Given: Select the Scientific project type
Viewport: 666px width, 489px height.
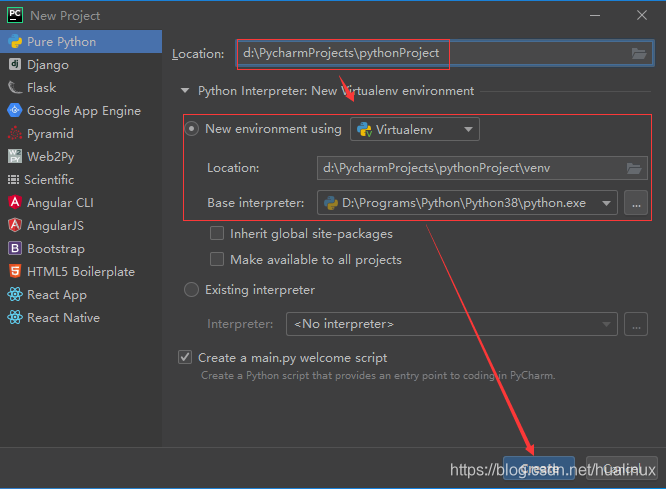Looking at the screenshot, I should pyautogui.click(x=81, y=180).
